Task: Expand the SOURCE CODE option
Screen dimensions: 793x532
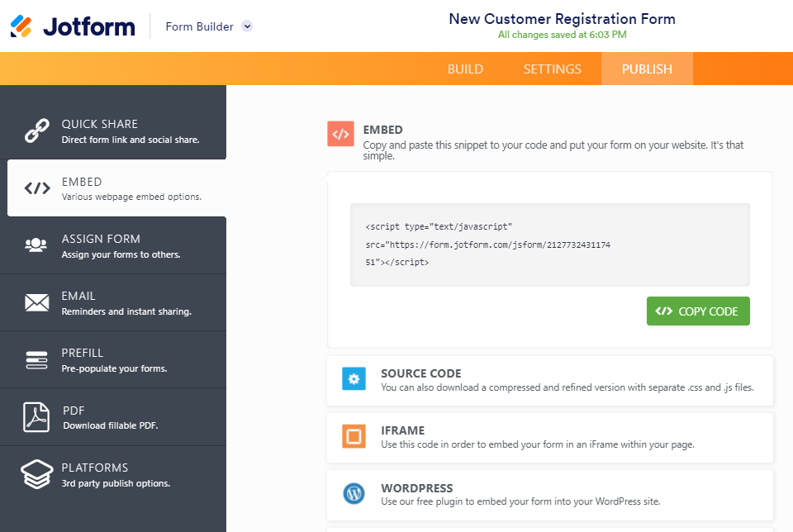Action: point(550,381)
